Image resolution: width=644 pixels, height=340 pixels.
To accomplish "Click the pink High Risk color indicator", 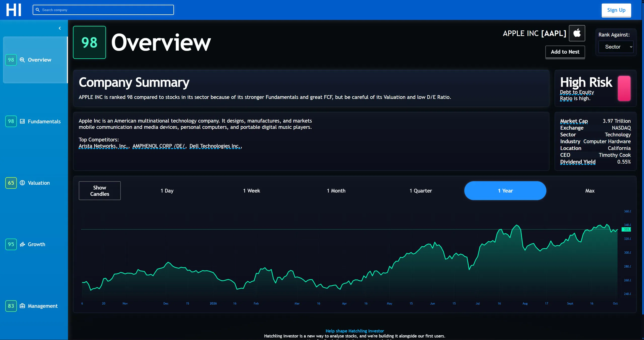I will 624,89.
